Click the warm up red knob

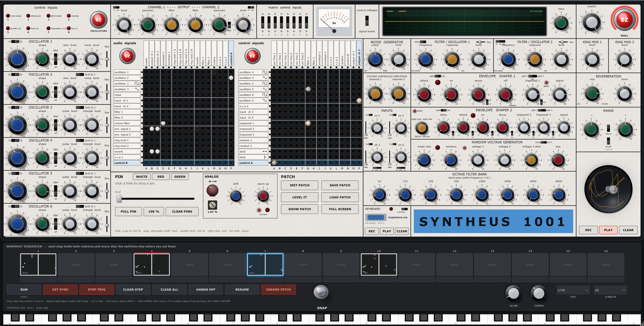263,196
